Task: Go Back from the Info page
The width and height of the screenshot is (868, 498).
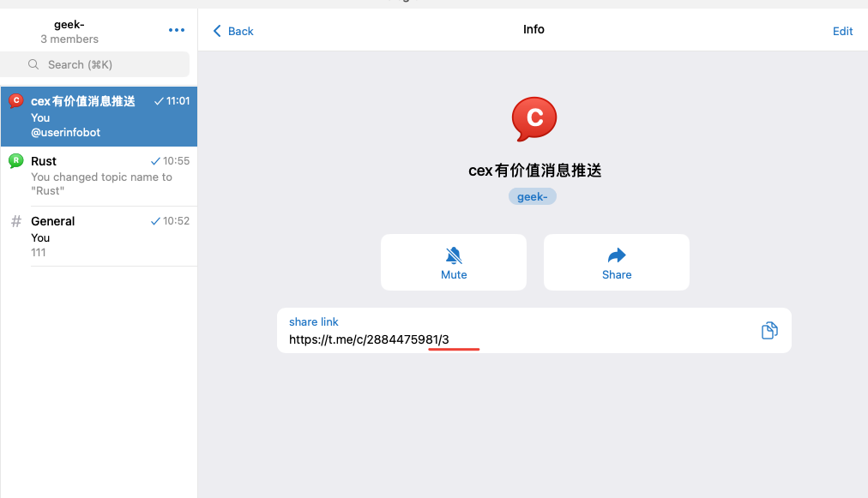Action: click(233, 31)
